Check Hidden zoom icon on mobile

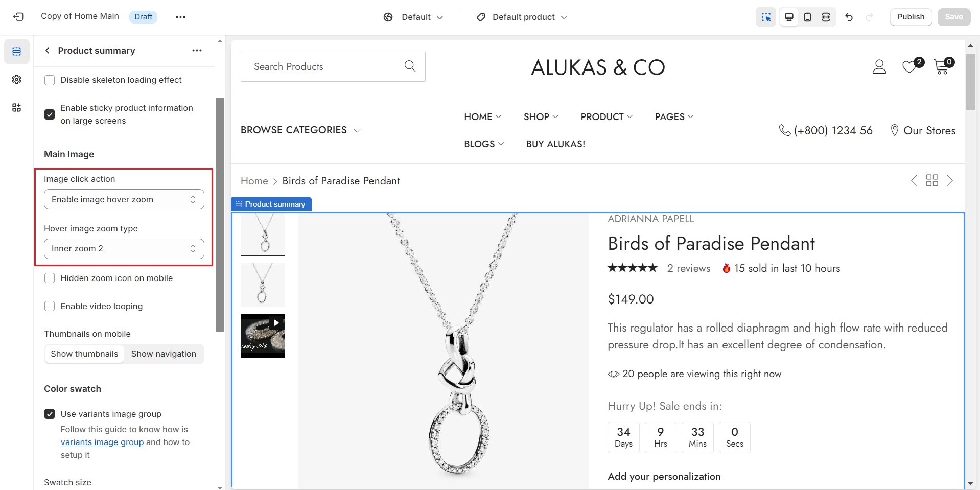click(x=50, y=278)
